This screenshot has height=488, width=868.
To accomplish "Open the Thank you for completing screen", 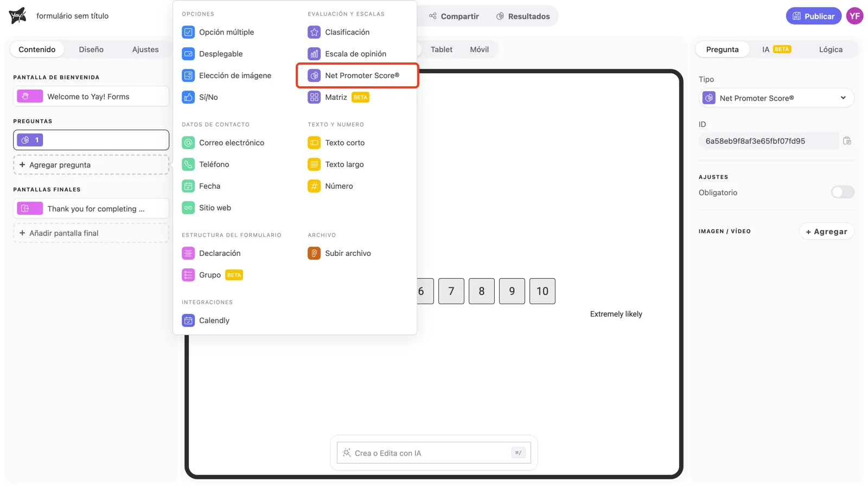I will coord(91,208).
